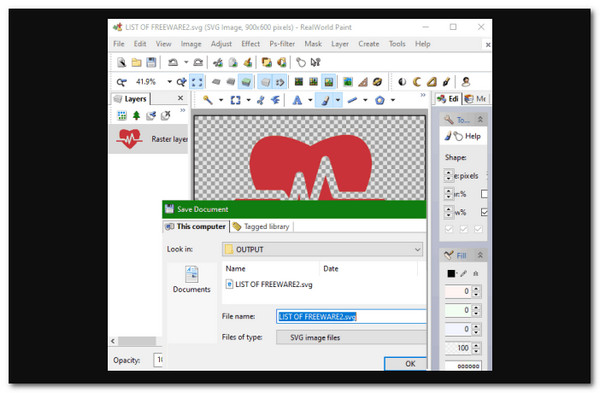
Task: Click the hex color code field
Action: 463,366
